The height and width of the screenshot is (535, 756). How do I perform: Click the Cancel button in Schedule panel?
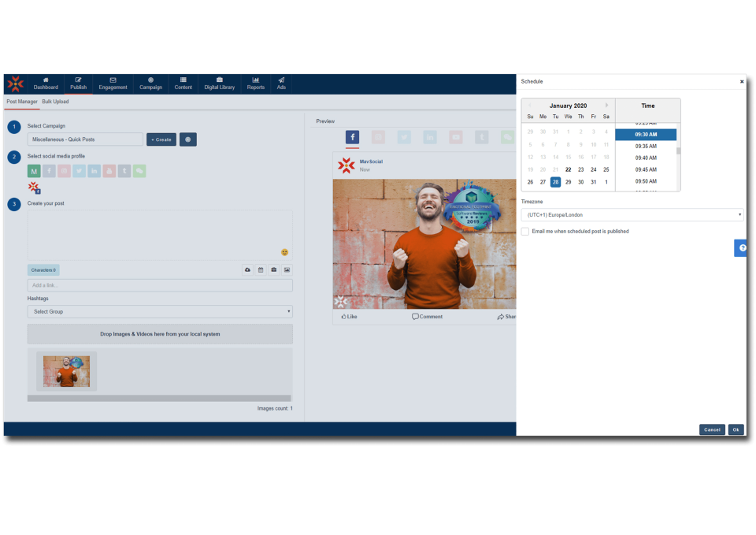coord(712,429)
